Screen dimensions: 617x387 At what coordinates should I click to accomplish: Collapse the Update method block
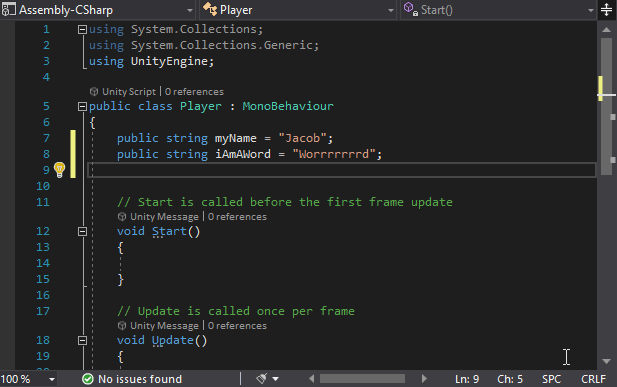tap(82, 340)
